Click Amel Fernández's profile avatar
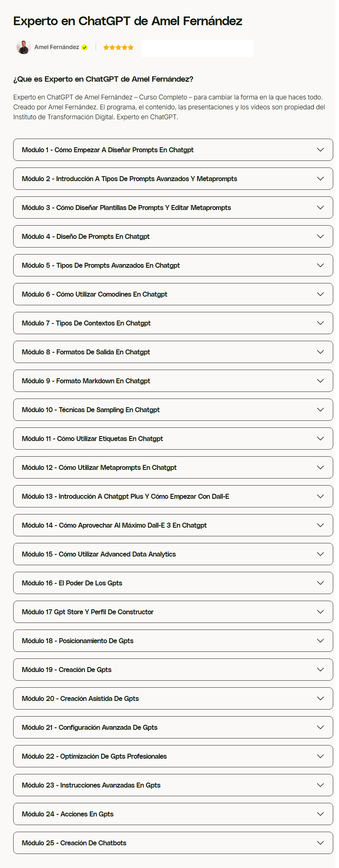This screenshot has width=339, height=868. pyautogui.click(x=24, y=47)
